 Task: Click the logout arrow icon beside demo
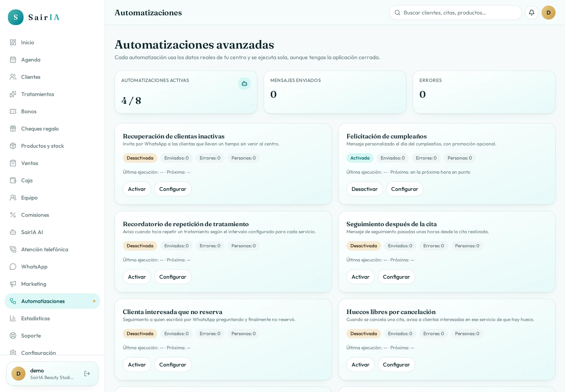pyautogui.click(x=87, y=373)
